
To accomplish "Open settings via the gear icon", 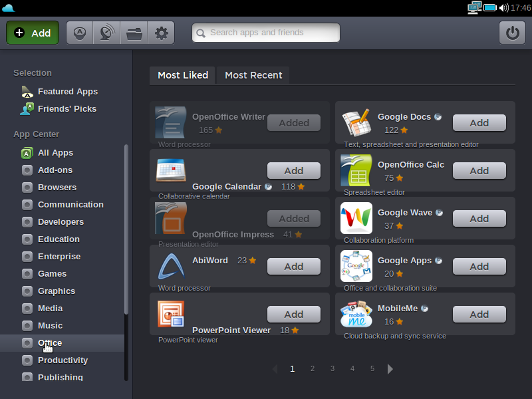I will pyautogui.click(x=161, y=33).
